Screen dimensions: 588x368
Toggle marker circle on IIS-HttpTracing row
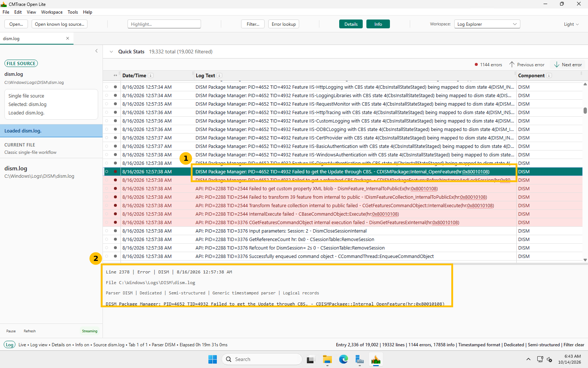pos(107,112)
